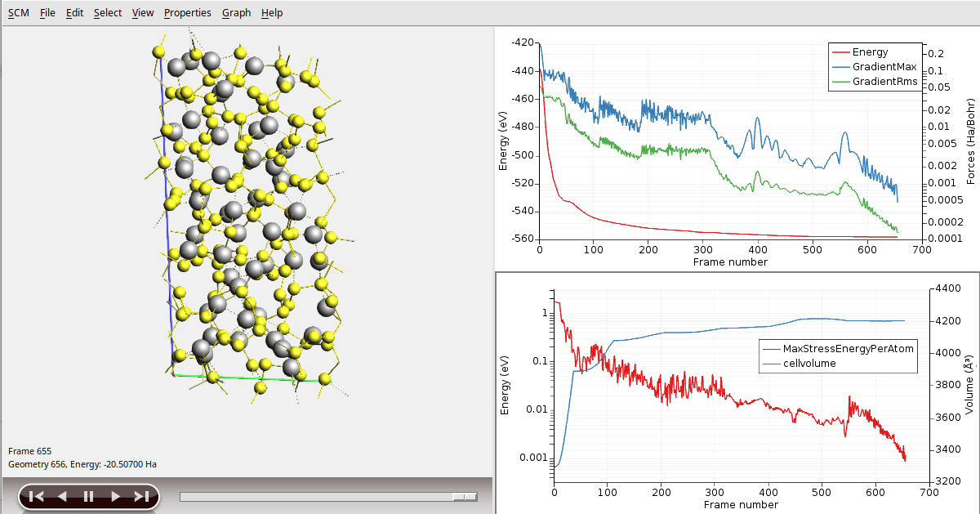The height and width of the screenshot is (514, 980).
Task: Step forward one frame
Action: [x=115, y=496]
